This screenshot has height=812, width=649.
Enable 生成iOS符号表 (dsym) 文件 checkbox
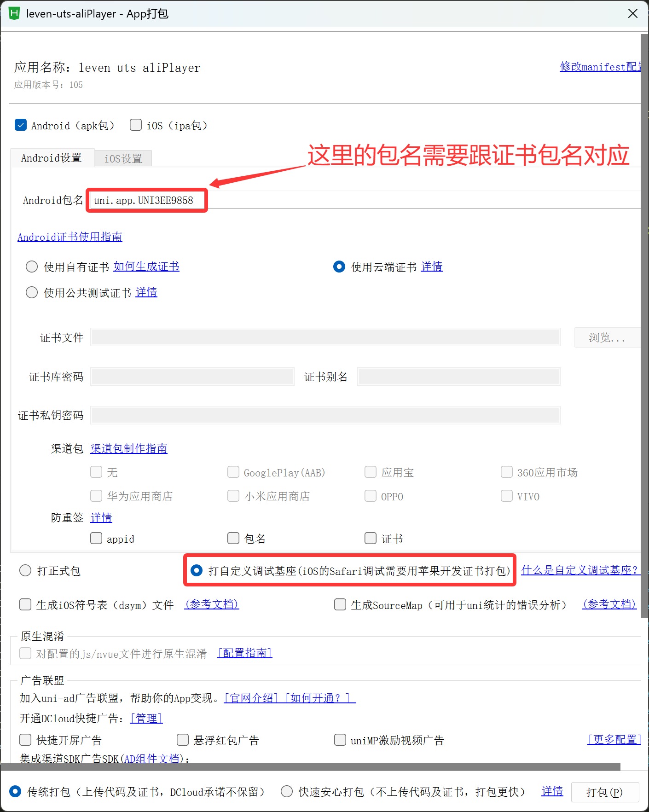click(x=25, y=604)
